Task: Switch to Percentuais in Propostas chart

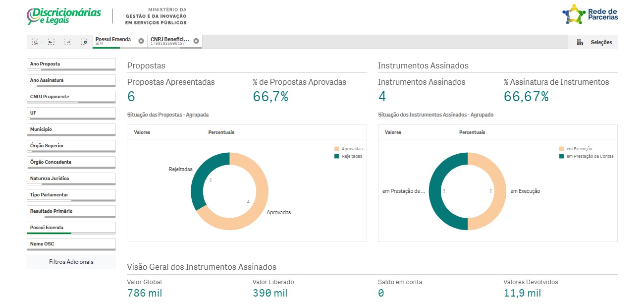Action: coord(221,132)
